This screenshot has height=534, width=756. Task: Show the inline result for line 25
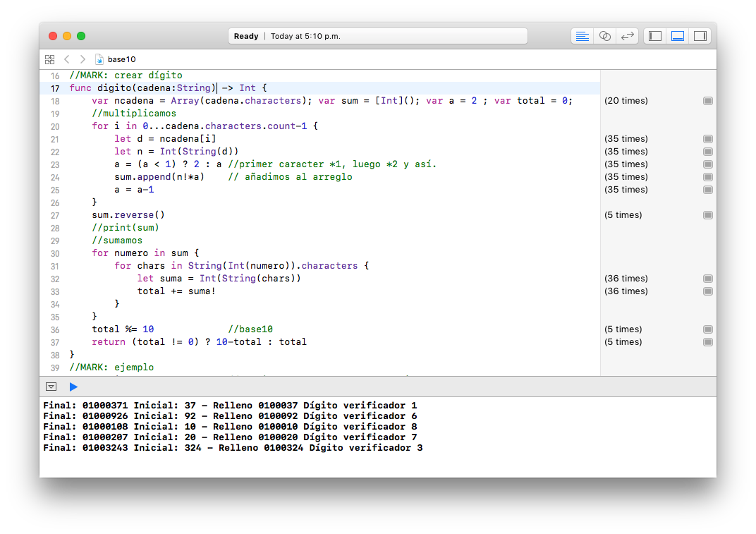[708, 190]
